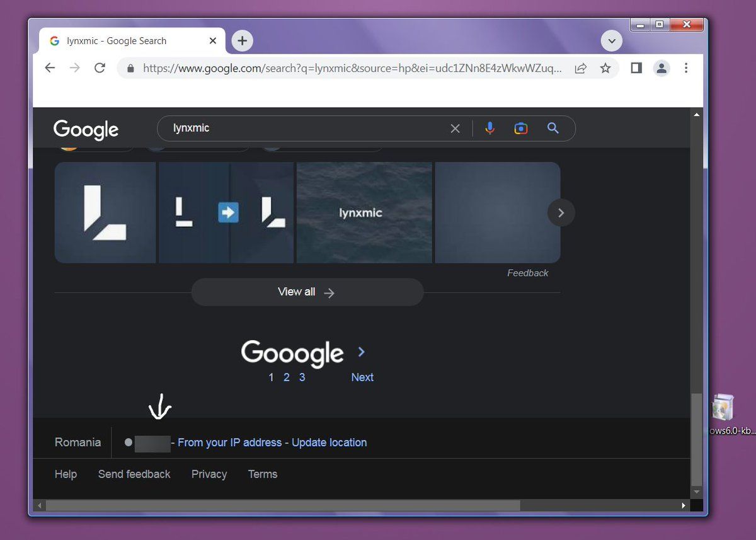Viewport: 756px width, 540px height.
Task: Open the share page icon in address bar
Action: click(x=581, y=68)
